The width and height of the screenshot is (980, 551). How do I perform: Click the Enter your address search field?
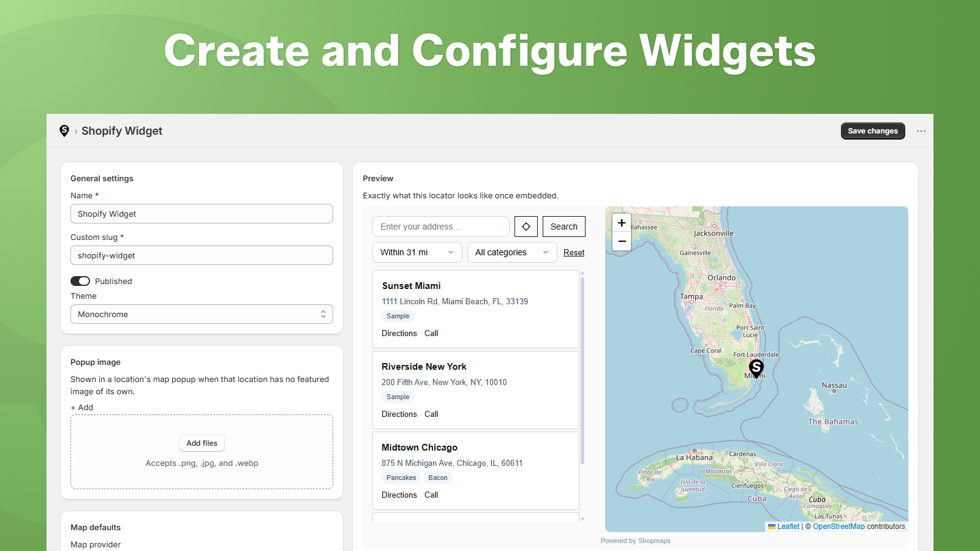click(x=441, y=227)
